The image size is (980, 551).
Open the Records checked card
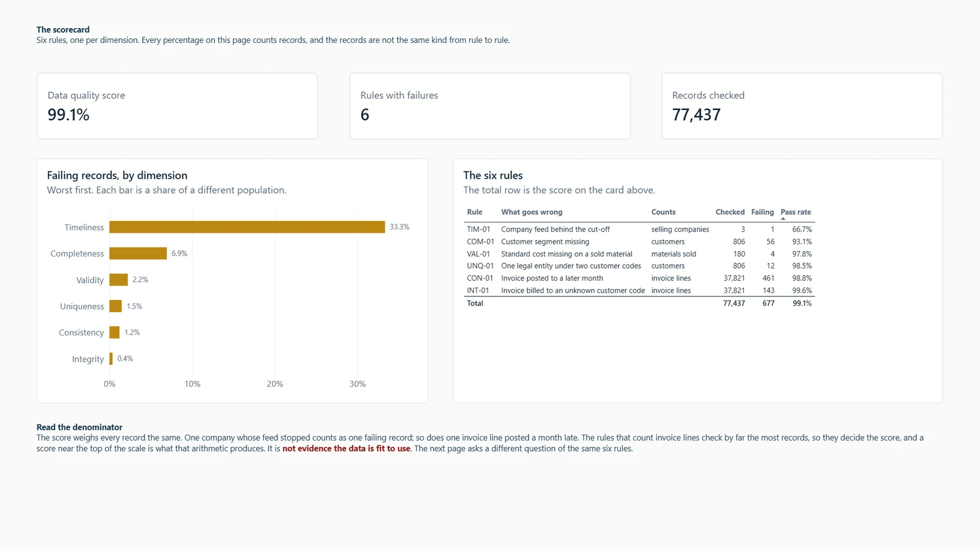point(802,106)
